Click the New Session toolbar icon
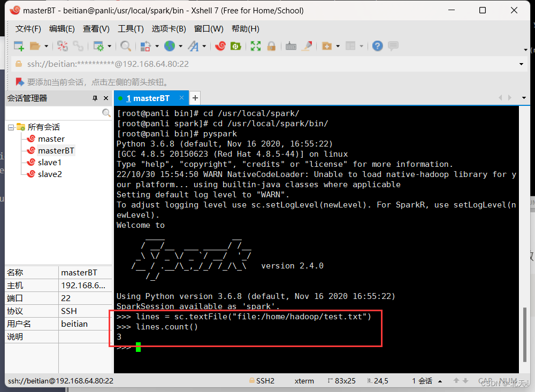Viewport: 535px width, 392px height. [19, 45]
